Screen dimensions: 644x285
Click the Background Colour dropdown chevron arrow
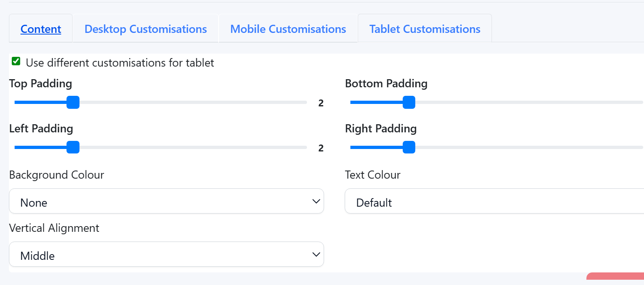pos(316,201)
